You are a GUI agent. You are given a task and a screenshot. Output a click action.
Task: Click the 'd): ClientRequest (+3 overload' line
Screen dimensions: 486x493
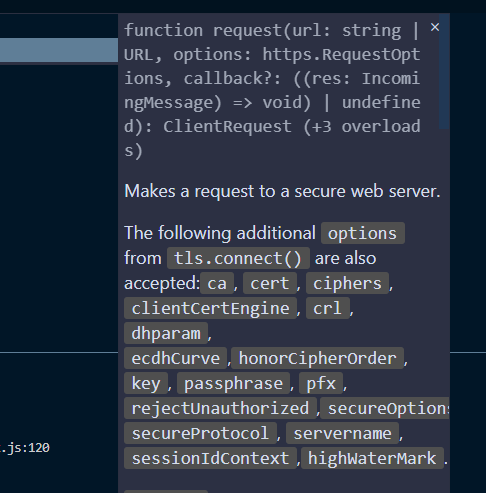(272, 127)
